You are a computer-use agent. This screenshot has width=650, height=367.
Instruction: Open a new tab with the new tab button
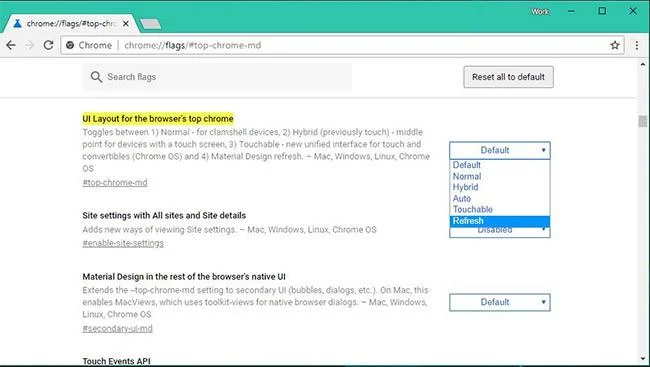[x=150, y=24]
